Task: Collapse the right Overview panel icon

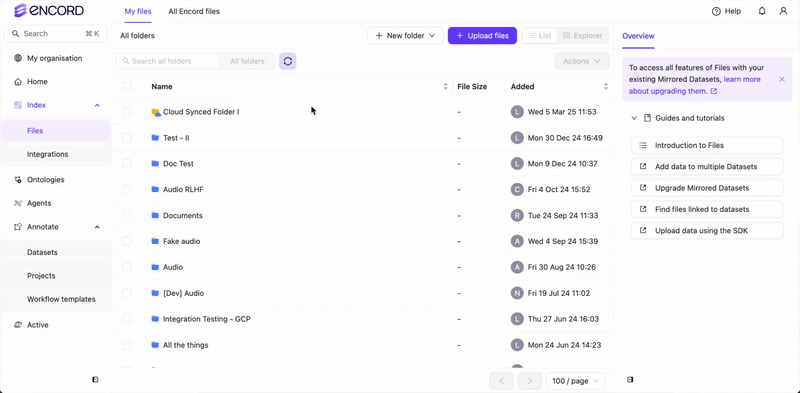Action: pyautogui.click(x=630, y=380)
